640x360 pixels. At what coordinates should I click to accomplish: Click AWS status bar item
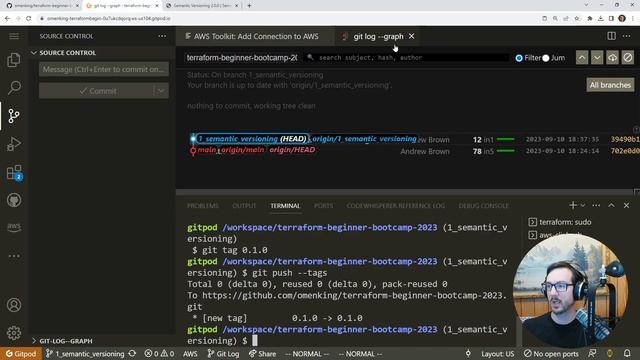(x=190, y=353)
